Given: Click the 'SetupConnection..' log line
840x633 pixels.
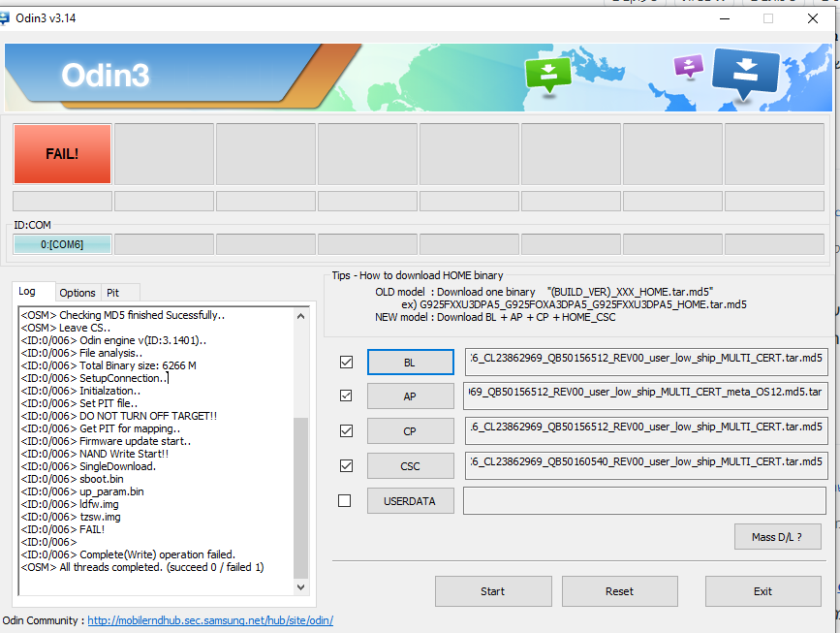Looking at the screenshot, I should 94,378.
